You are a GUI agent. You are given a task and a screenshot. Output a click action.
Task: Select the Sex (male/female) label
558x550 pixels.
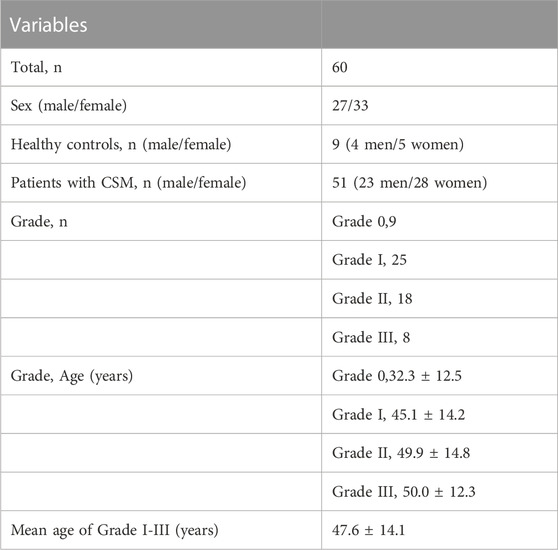pyautogui.click(x=69, y=106)
